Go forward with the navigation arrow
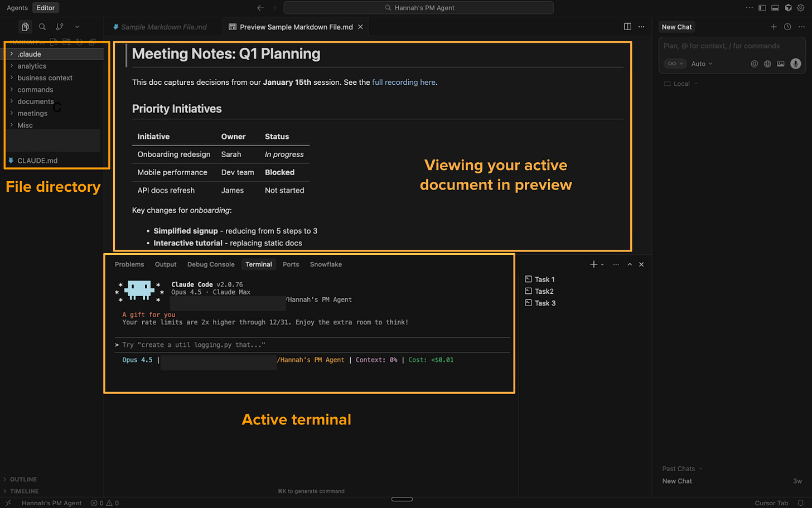 (x=274, y=8)
